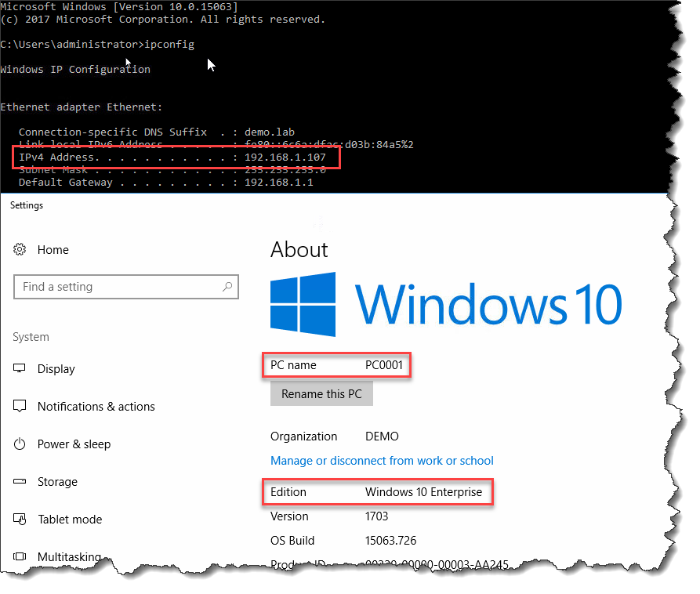Open the Multitasking settings page
Screen dimensions: 700x594
coord(69,557)
